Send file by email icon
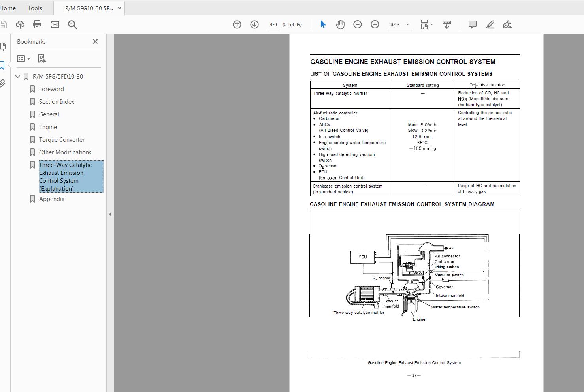This screenshot has width=584, height=392. pyautogui.click(x=55, y=24)
